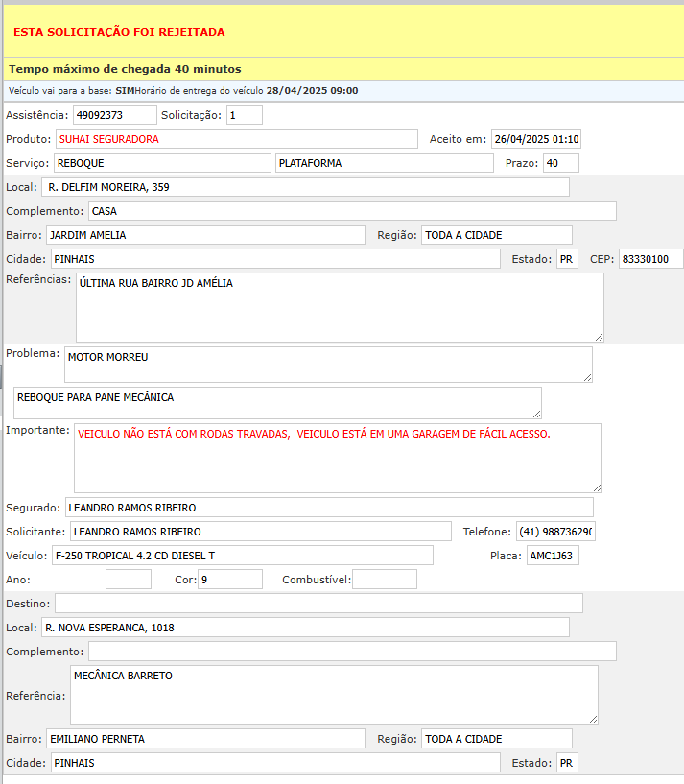
Task: Select the CEP field
Action: tap(650, 259)
